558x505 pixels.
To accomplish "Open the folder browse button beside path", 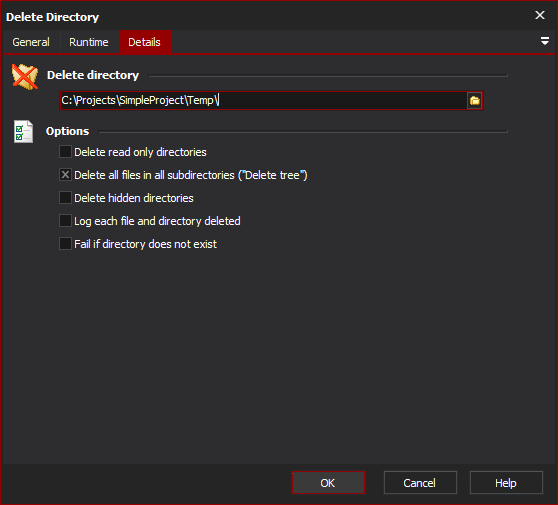I will pos(474,101).
